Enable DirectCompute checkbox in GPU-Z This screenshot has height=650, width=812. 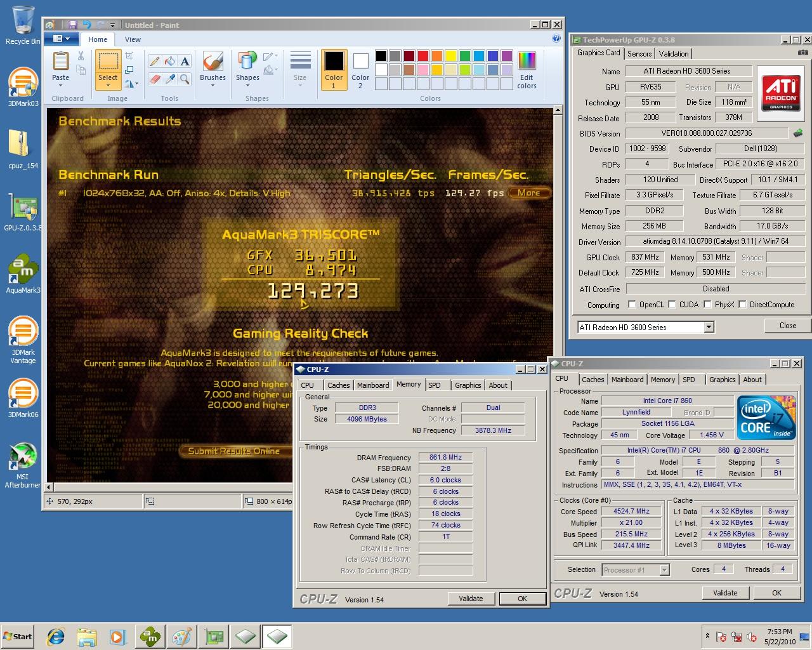(x=742, y=305)
